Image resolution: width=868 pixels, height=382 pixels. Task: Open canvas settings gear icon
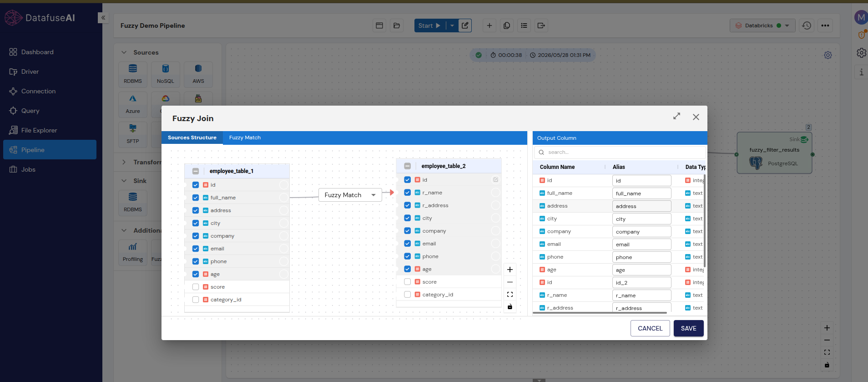point(828,55)
